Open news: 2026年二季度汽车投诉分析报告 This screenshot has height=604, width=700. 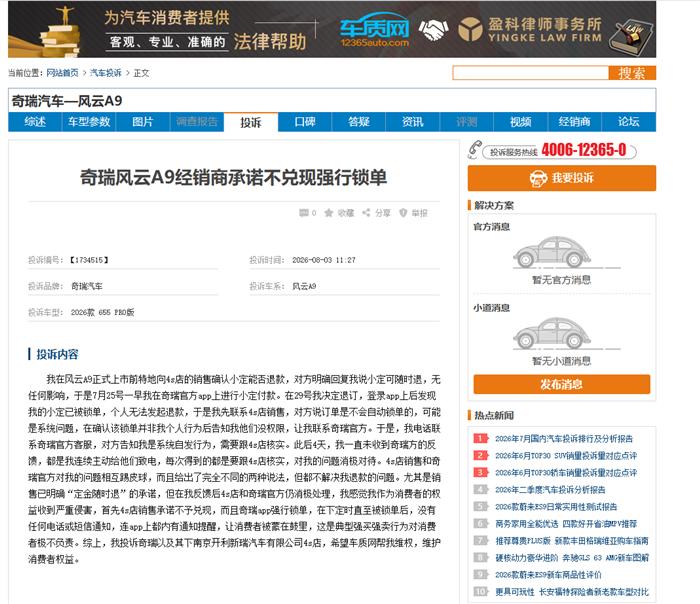550,490
